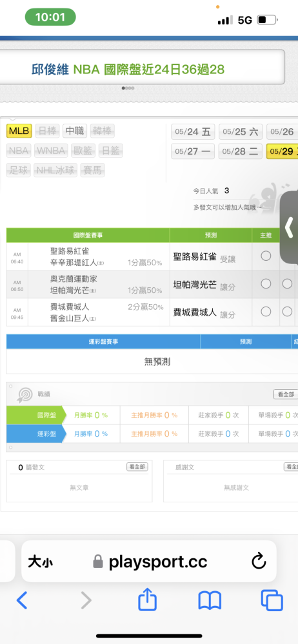This screenshot has height=644, width=298.
Task: Tap the playsport.cc address field
Action: (x=148, y=562)
